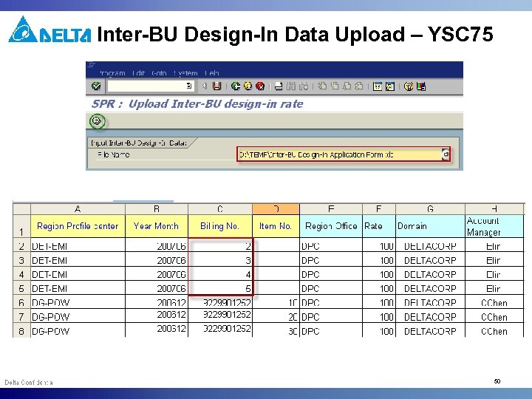Click the yellow Help question mark icon
The image size is (532, 399).
[409, 86]
